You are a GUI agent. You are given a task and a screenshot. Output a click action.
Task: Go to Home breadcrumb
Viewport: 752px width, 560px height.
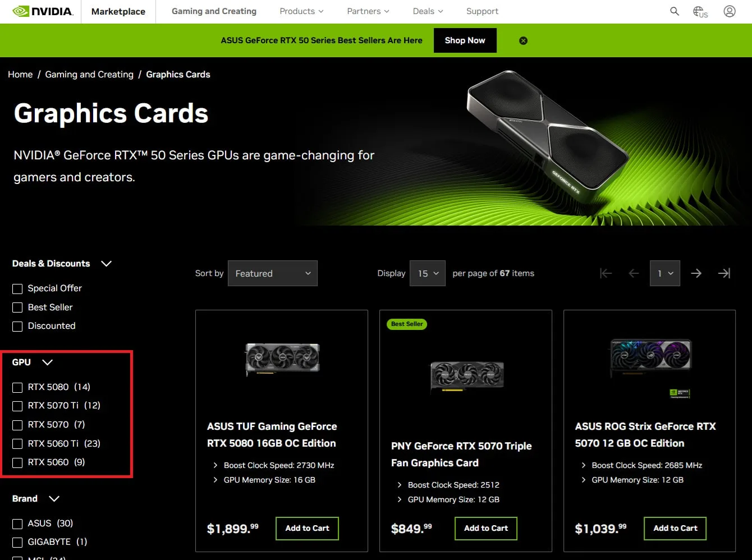(20, 75)
